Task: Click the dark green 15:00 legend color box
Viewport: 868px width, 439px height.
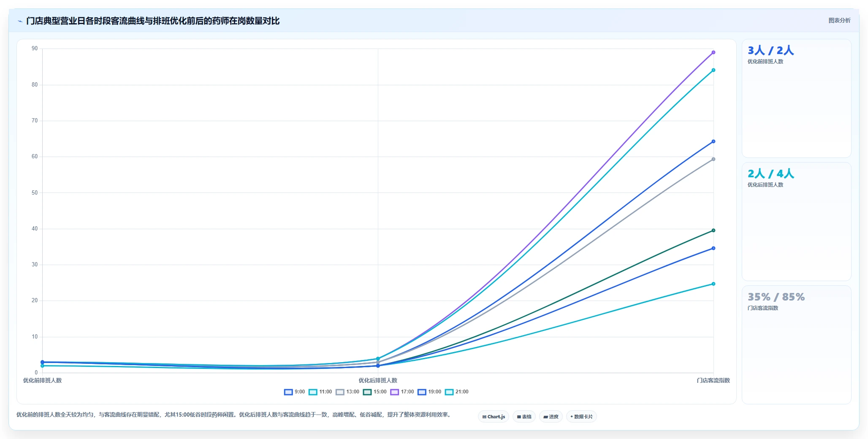Action: [x=367, y=392]
